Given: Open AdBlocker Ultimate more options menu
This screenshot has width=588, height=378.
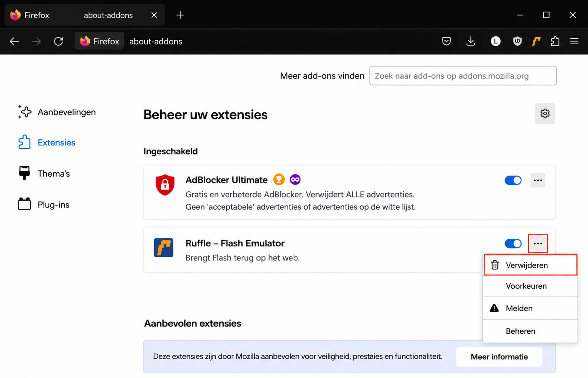Looking at the screenshot, I should (x=538, y=180).
